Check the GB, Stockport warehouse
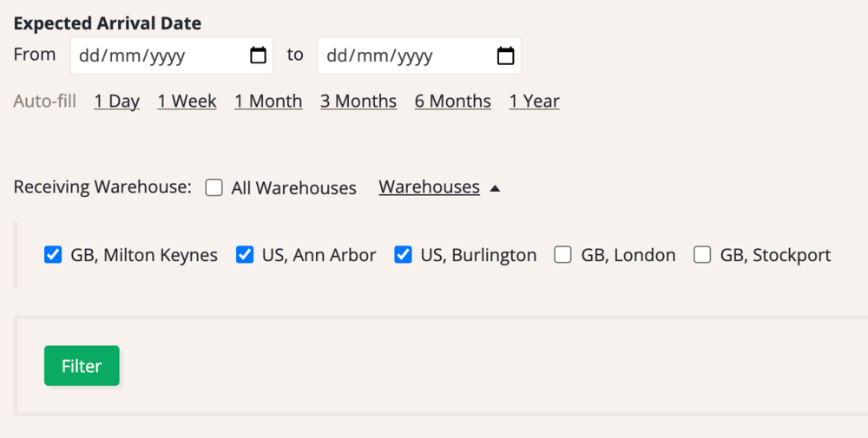The image size is (868, 438). [x=702, y=254]
